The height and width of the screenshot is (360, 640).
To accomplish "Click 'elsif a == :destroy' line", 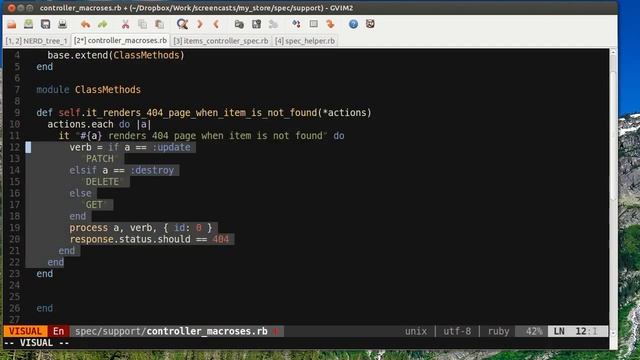I will point(122,170).
